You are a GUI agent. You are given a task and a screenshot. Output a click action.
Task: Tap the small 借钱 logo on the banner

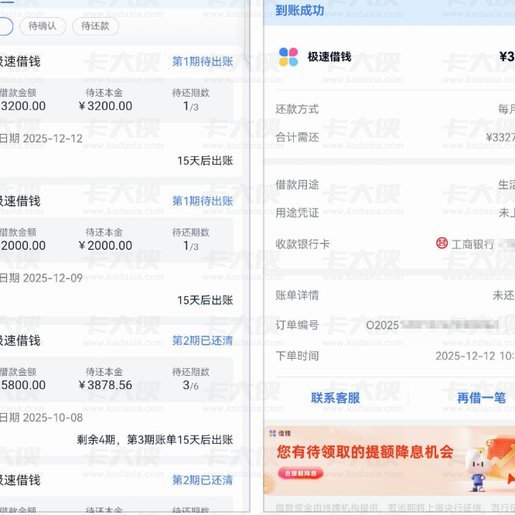(280, 433)
